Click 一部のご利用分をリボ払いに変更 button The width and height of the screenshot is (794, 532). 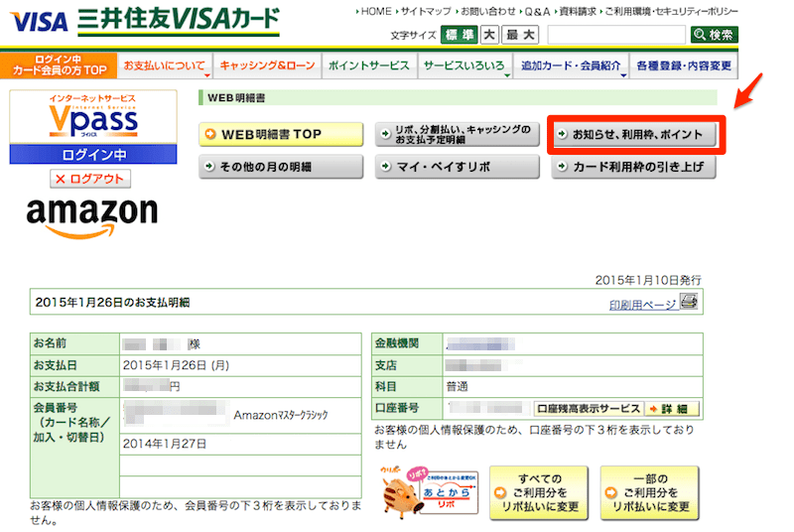coord(650,492)
